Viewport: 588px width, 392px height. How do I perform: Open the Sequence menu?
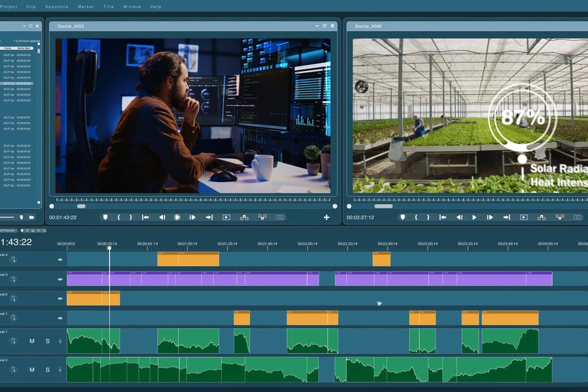point(57,6)
